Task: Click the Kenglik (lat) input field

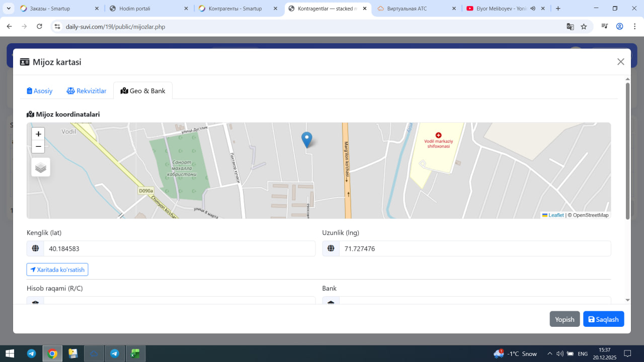Action: click(x=179, y=248)
